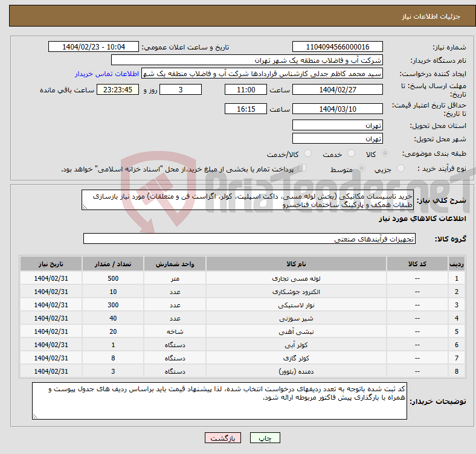Click the کد کالا column header
This screenshot has height=454, width=476.
tap(417, 264)
